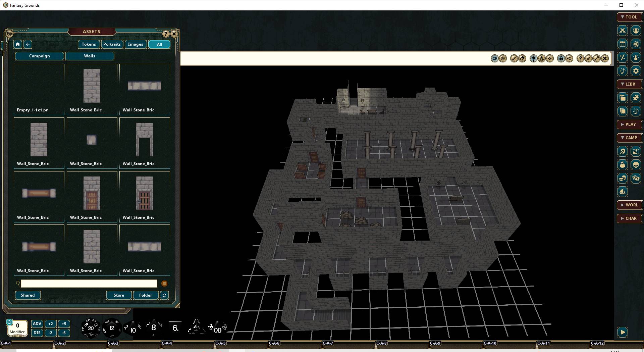Open the Quests icon under CAMP
Screen dimensions: 644x352
tap(623, 151)
